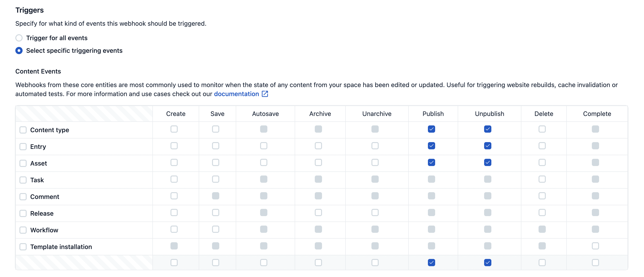Enable Unarchive event for Release
Screen dimensions: 644x277
tap(375, 212)
